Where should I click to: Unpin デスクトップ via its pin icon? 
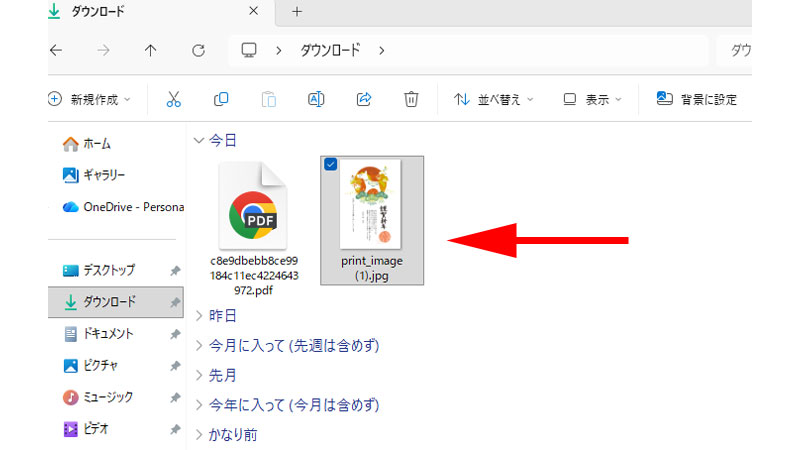point(175,270)
